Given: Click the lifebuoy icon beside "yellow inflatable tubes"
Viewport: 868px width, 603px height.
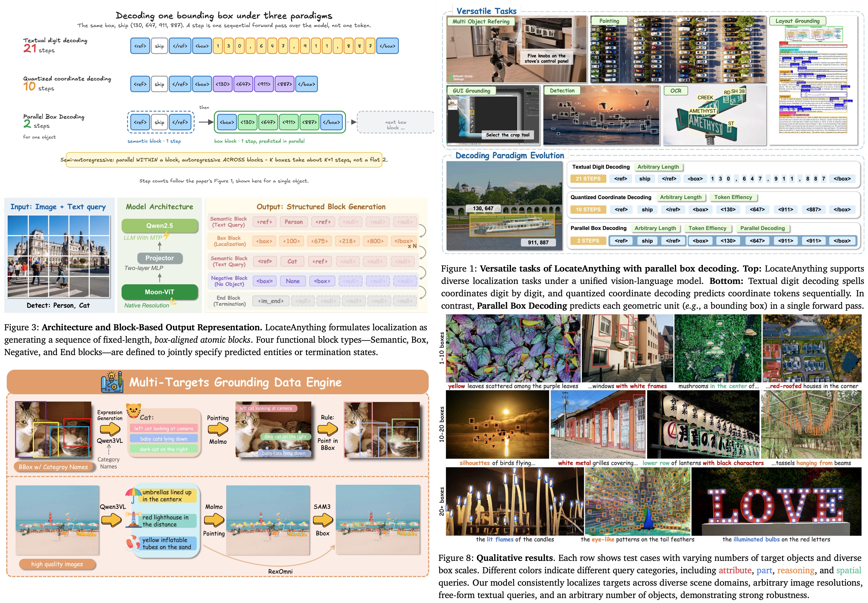Looking at the screenshot, I should (x=133, y=543).
